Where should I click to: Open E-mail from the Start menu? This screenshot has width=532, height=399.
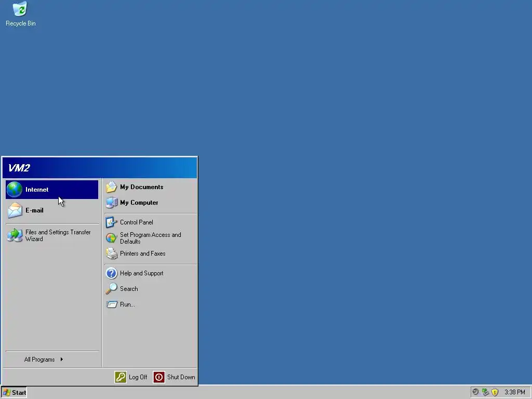pyautogui.click(x=52, y=210)
